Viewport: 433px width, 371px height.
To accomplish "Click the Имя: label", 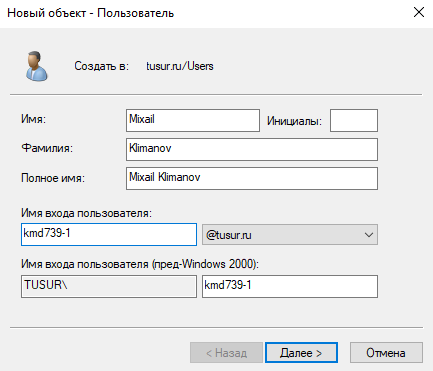I will coord(33,119).
